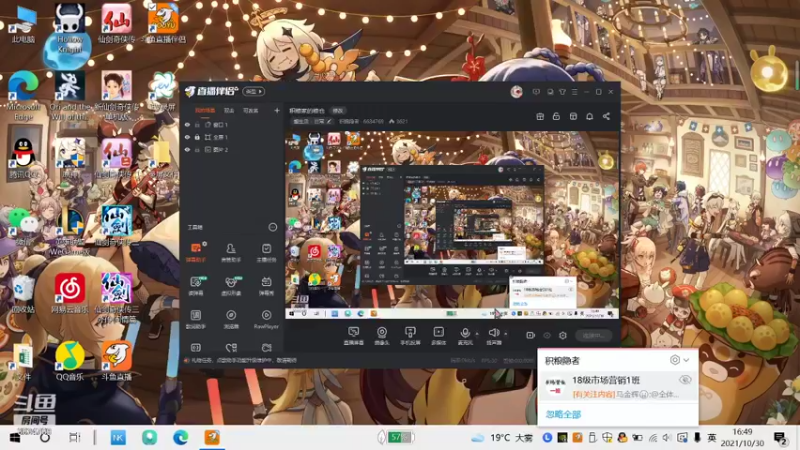This screenshot has width=800, height=450.
Task: Open the 浏览器 compass tool
Action: tap(231, 319)
